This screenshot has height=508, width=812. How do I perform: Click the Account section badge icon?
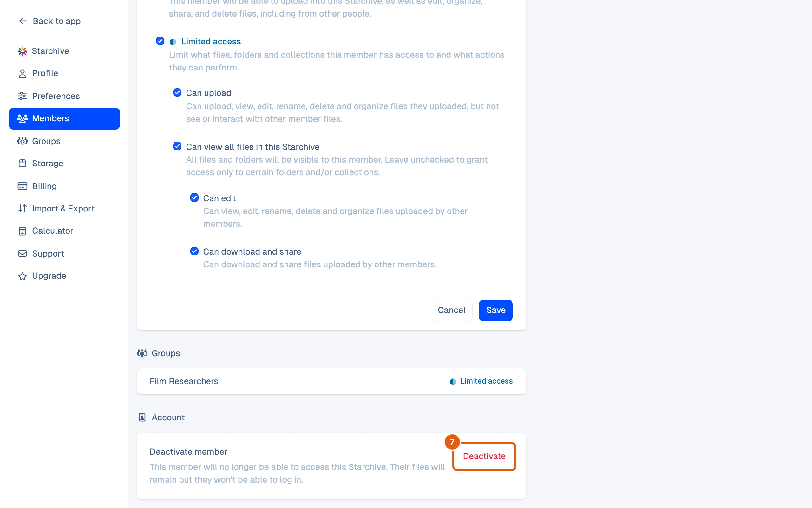pyautogui.click(x=142, y=417)
